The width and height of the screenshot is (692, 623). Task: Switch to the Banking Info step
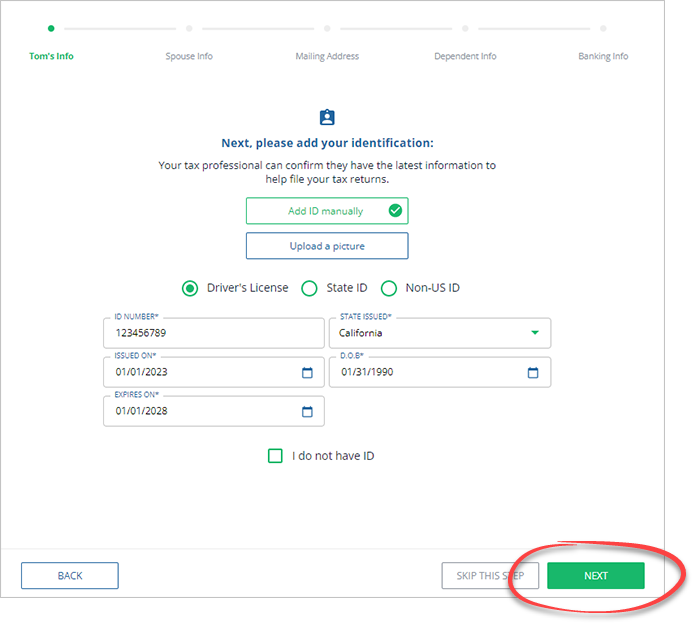pyautogui.click(x=603, y=56)
